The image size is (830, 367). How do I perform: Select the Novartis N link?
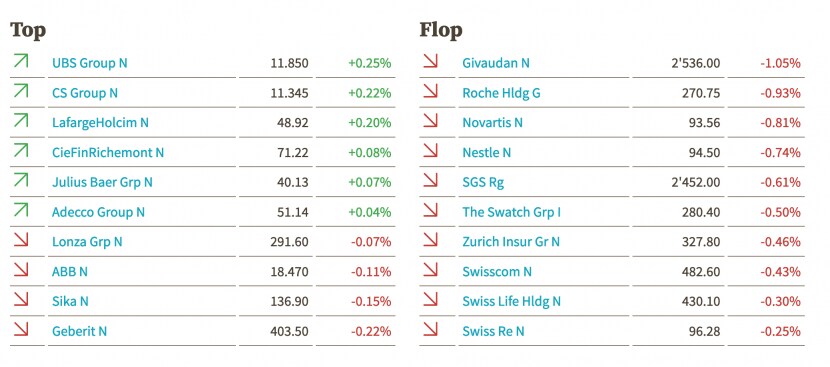click(492, 123)
